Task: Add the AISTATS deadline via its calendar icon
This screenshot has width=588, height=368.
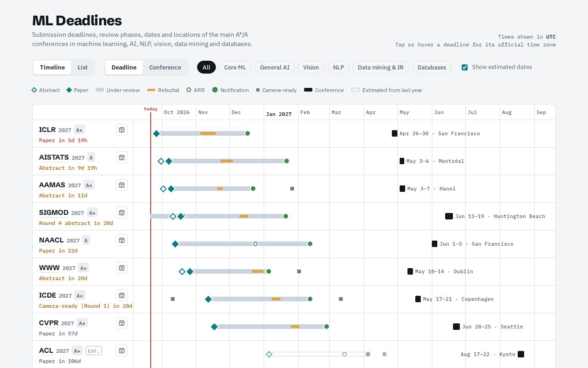Action: (122, 157)
